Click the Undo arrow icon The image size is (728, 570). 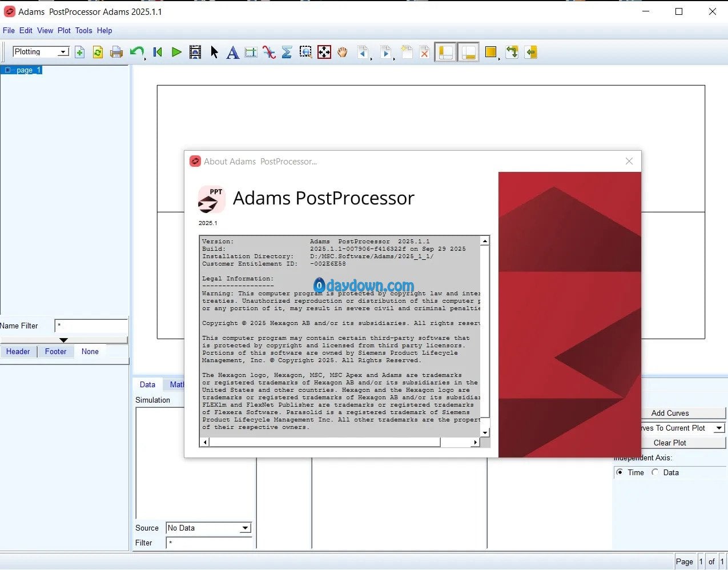click(x=136, y=53)
